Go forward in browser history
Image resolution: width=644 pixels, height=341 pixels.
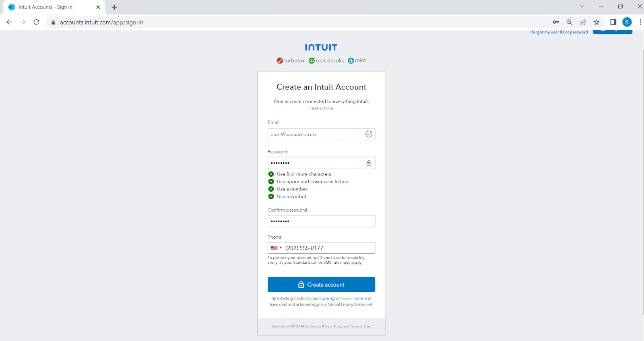(x=23, y=22)
